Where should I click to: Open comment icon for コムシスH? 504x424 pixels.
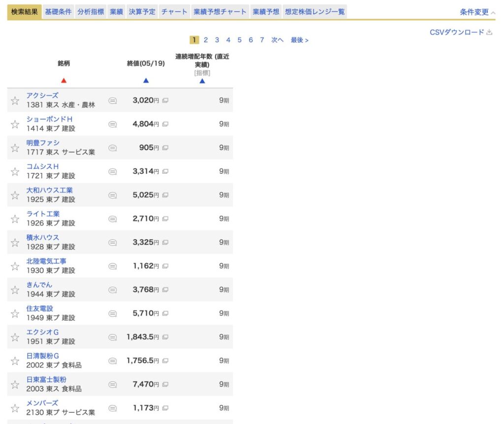click(113, 171)
